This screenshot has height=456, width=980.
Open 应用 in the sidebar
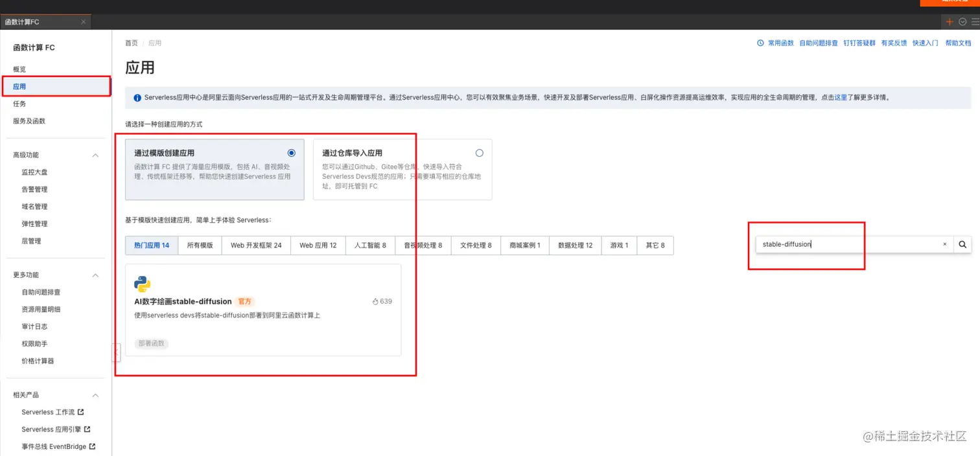pyautogui.click(x=19, y=86)
